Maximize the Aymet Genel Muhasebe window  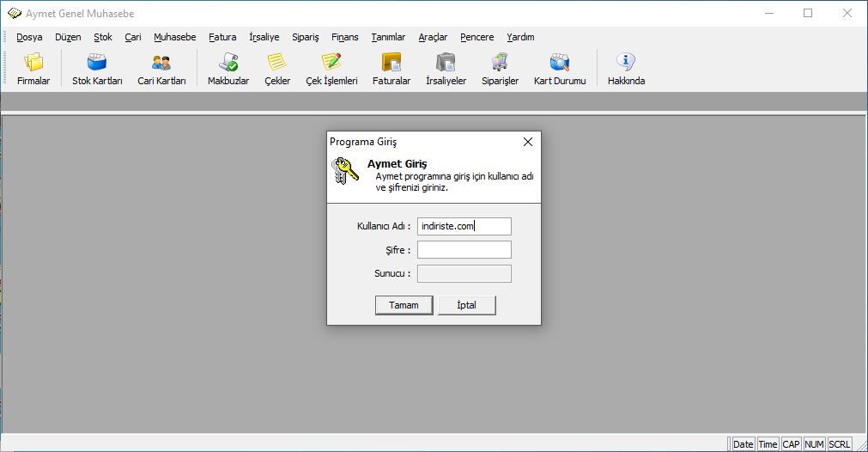pos(808,13)
